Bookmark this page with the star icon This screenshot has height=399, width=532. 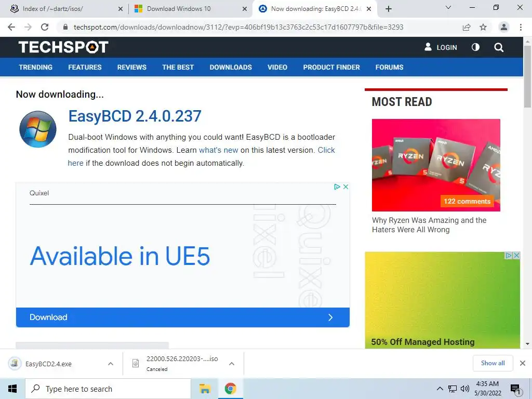click(x=483, y=27)
